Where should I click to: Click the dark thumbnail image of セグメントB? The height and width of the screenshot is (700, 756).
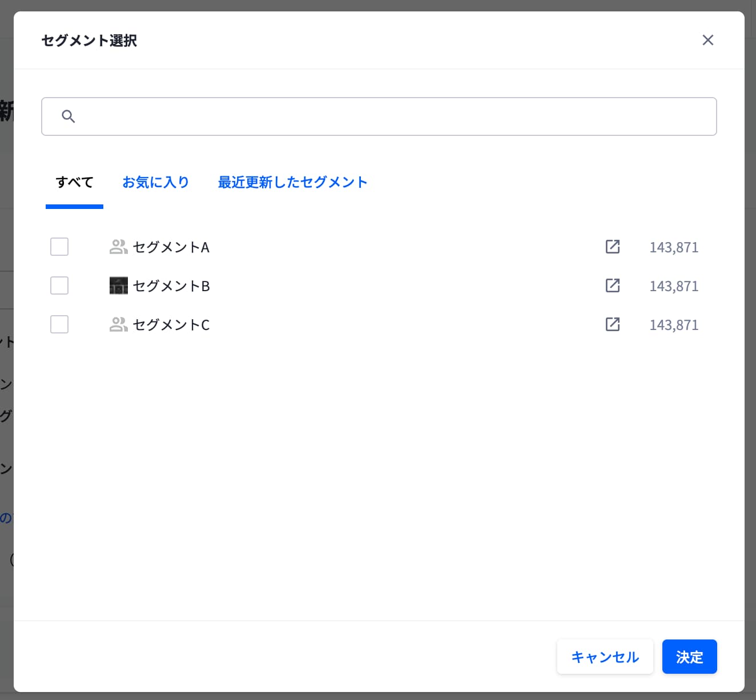tap(118, 285)
